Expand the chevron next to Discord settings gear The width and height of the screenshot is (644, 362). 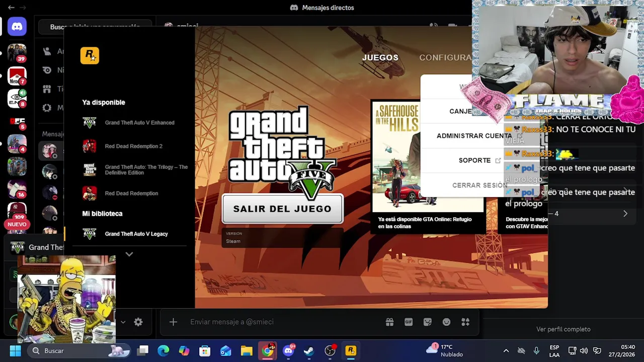pos(123,322)
